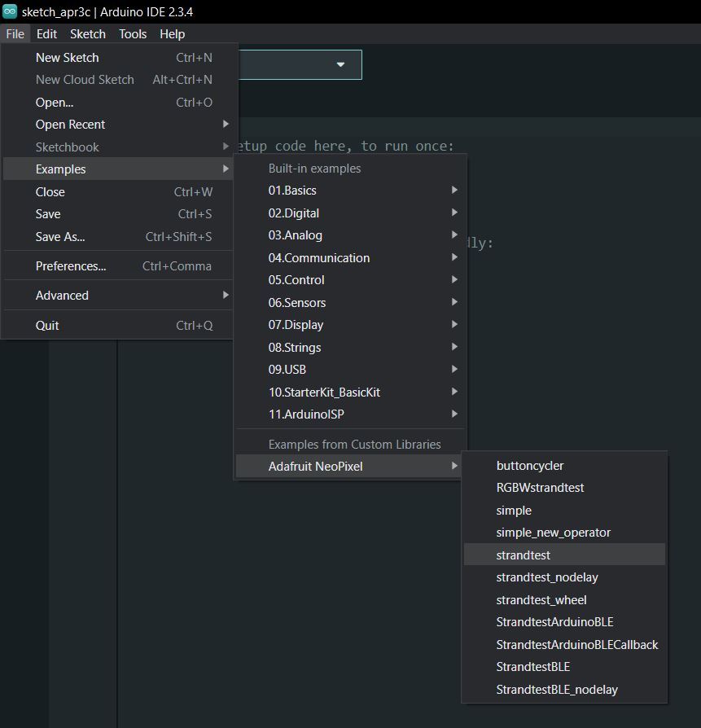Expand the Examples submenu
The image size is (701, 728).
coord(118,169)
